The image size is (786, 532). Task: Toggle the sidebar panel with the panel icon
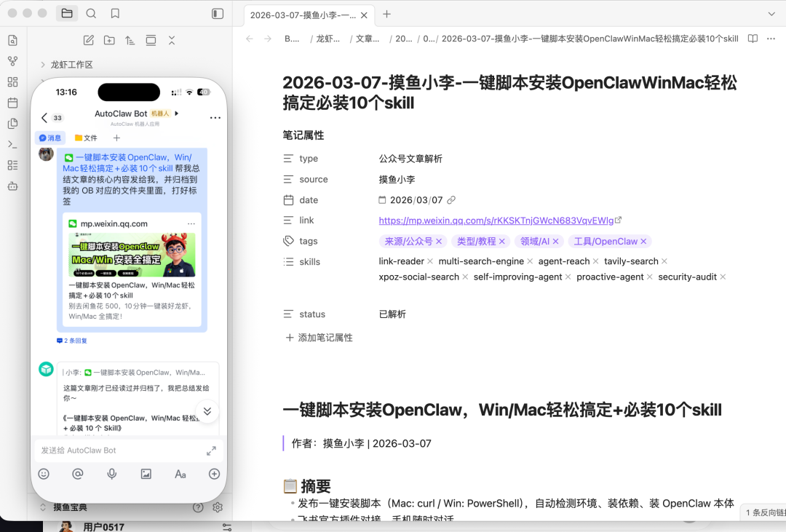pos(217,12)
